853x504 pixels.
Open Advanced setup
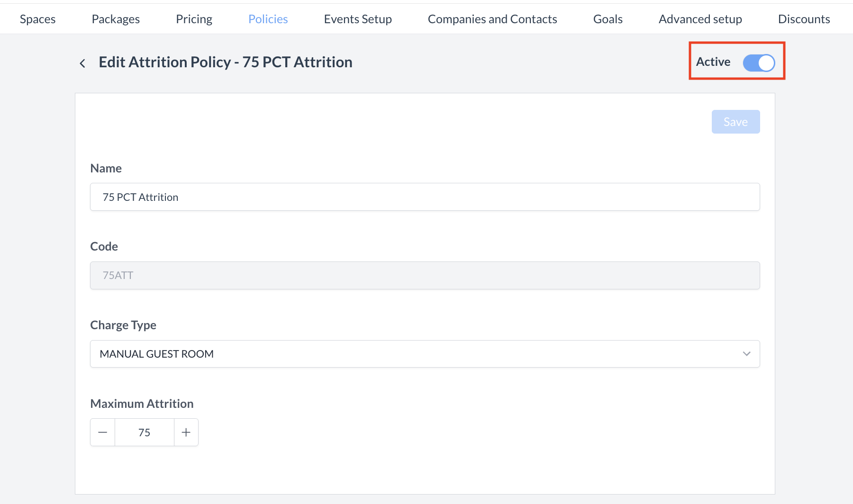(x=700, y=19)
